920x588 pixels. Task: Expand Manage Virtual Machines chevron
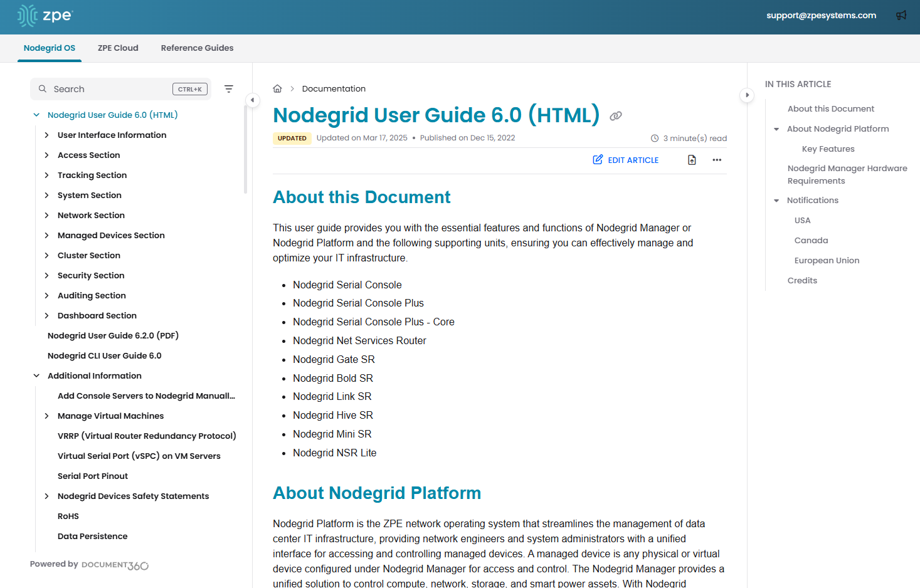46,416
